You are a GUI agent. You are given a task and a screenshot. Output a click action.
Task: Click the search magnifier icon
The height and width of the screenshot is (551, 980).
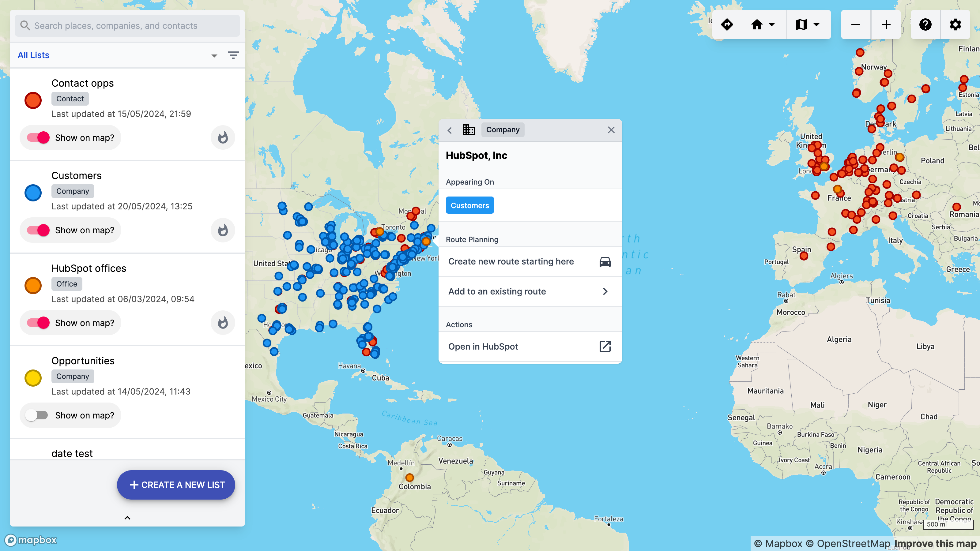pos(25,25)
